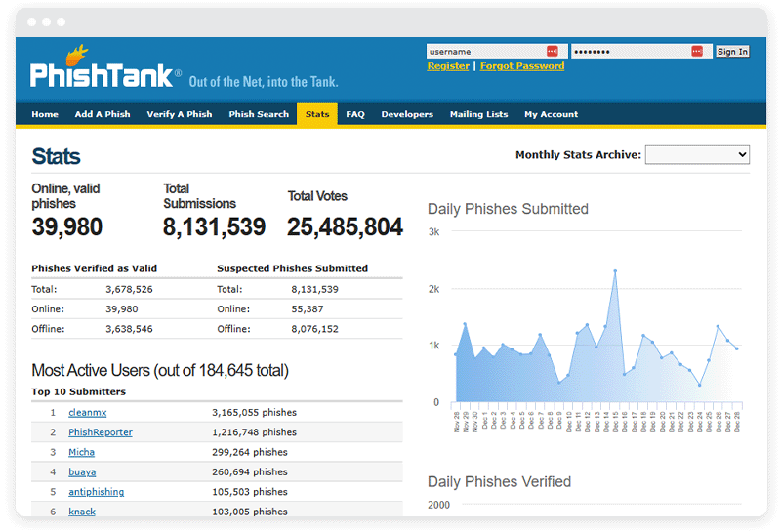Open knack user link
The height and width of the screenshot is (532, 781).
[82, 512]
